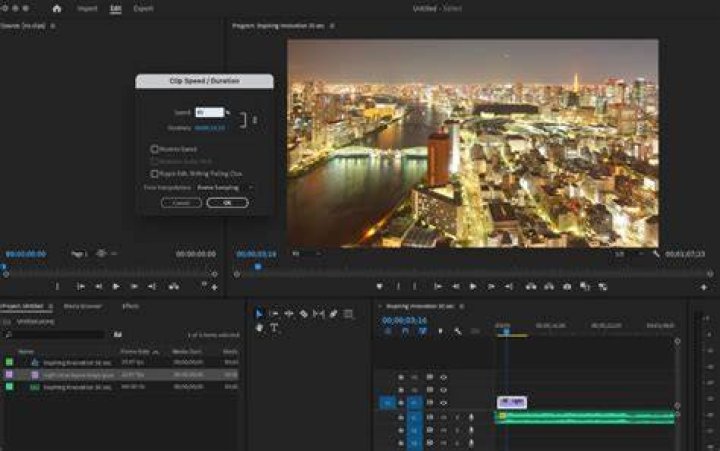
Task: Play the Program monitor
Action: click(x=473, y=287)
